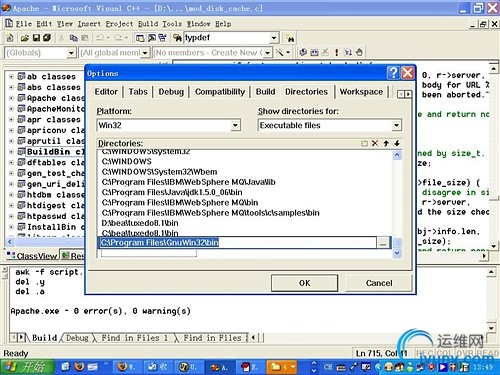Open the All global members dropdown
The image size is (500, 375).
[x=145, y=53]
